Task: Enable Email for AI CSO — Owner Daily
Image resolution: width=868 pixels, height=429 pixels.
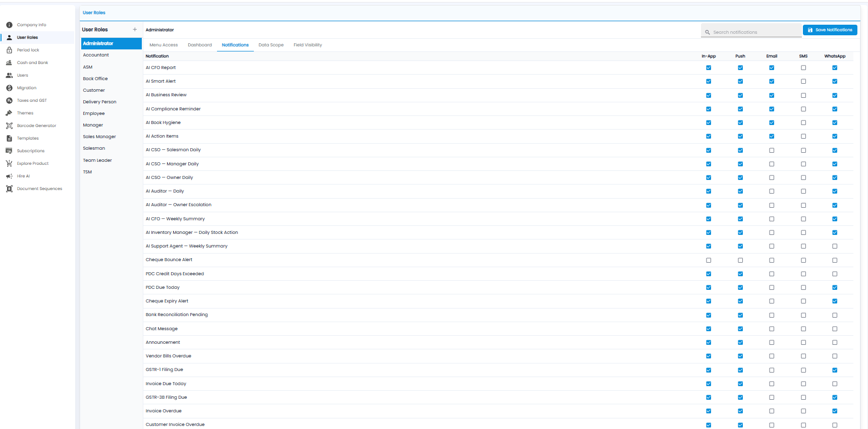Action: pos(772,177)
